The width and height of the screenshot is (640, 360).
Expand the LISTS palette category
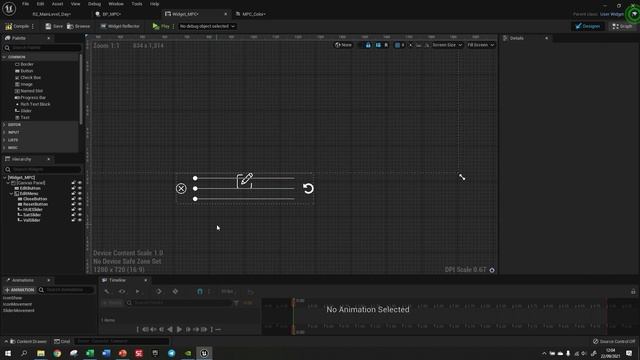coord(4,140)
